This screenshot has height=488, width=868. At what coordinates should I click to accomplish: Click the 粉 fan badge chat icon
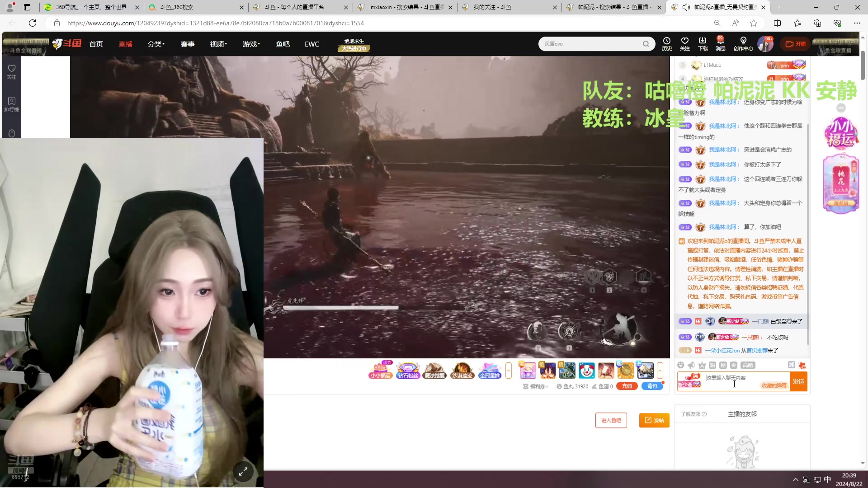712,365
